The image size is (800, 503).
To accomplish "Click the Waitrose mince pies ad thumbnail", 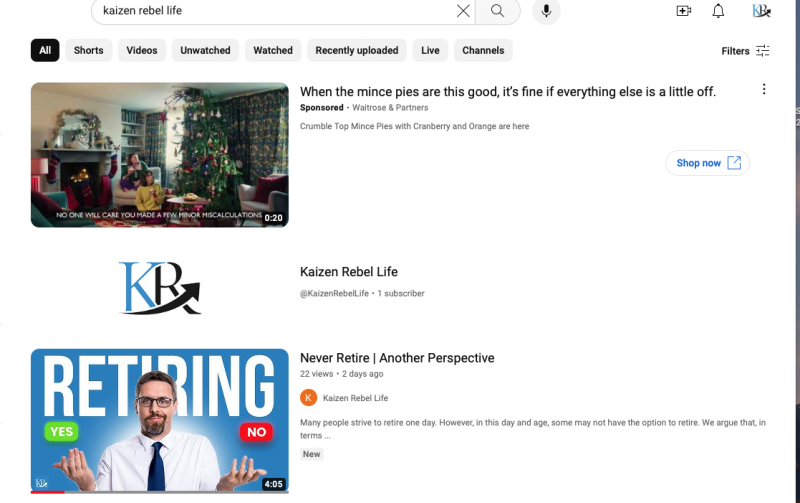I will [x=160, y=155].
